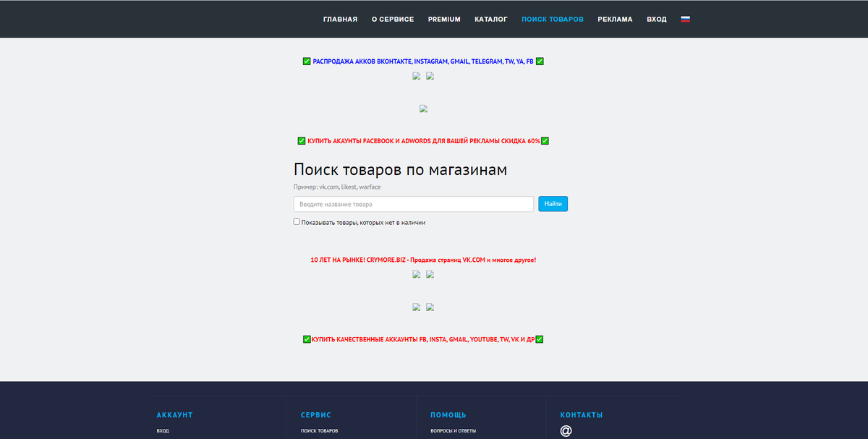Click ВХОД in the top navigation bar

[x=657, y=20]
